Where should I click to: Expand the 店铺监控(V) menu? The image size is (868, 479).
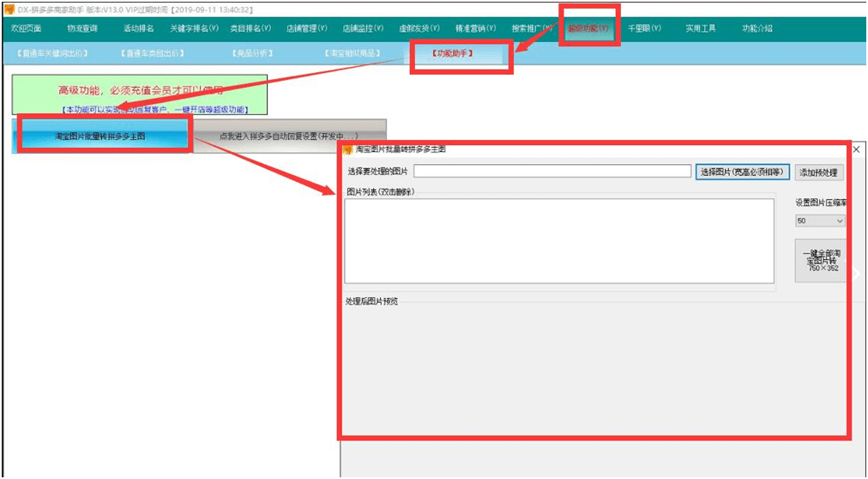tap(363, 28)
